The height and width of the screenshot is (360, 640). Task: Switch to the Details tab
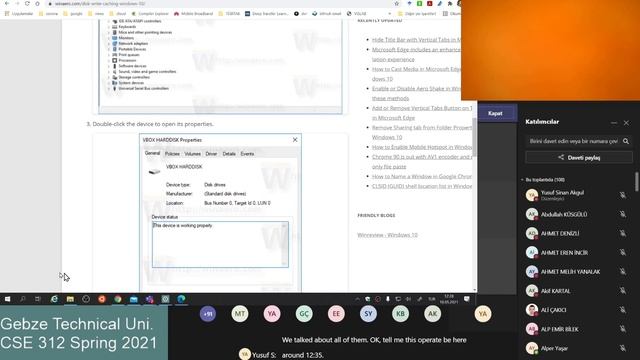tap(229, 154)
